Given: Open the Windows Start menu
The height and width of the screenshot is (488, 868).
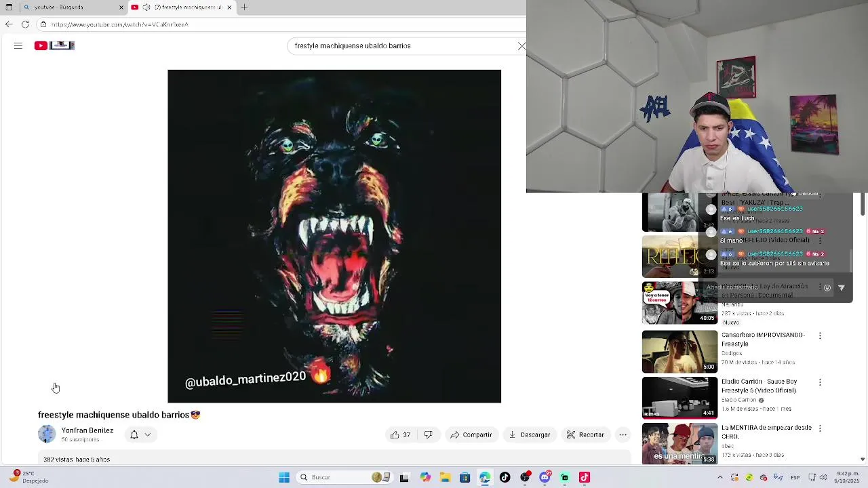Looking at the screenshot, I should (x=284, y=477).
